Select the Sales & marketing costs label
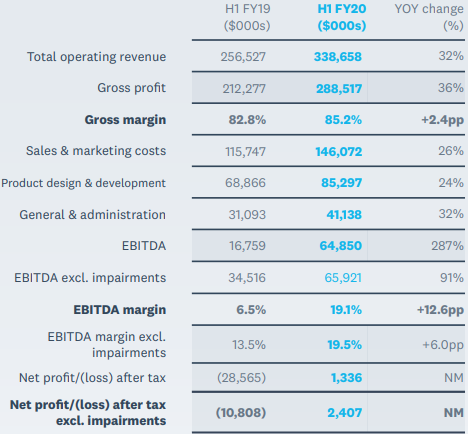The image size is (468, 434). 96,151
